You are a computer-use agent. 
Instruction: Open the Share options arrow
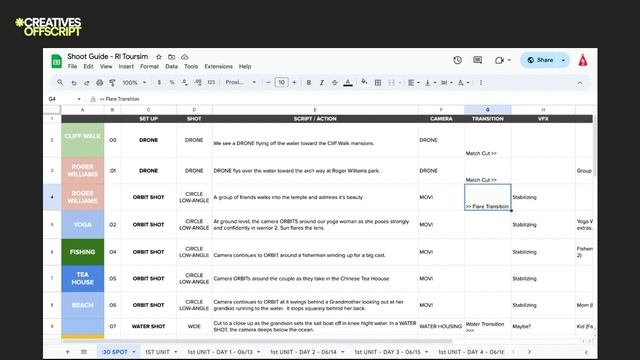[564, 60]
